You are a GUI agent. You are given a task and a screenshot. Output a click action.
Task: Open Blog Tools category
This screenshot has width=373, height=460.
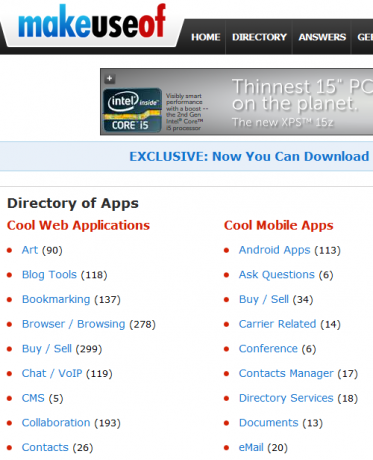(x=49, y=275)
